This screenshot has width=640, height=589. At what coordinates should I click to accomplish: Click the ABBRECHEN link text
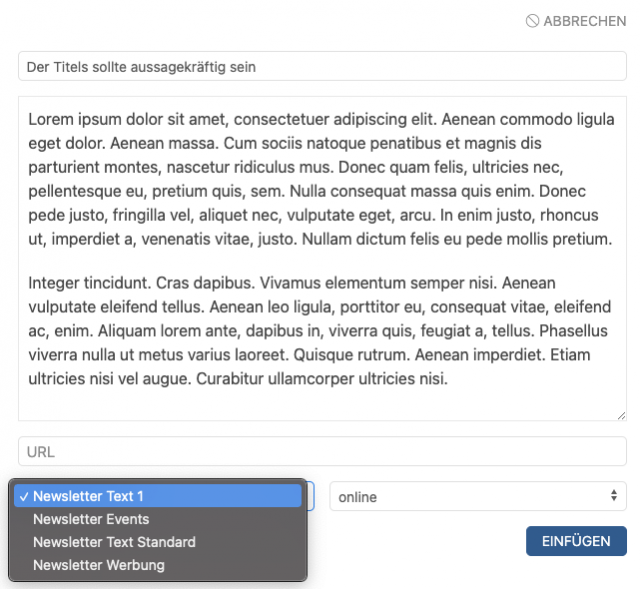coord(585,21)
